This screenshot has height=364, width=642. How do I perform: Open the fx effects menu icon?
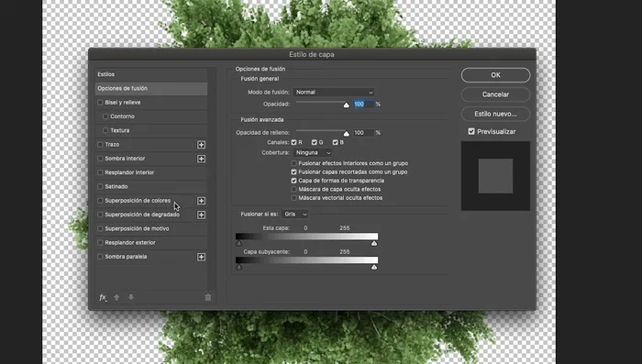point(103,298)
